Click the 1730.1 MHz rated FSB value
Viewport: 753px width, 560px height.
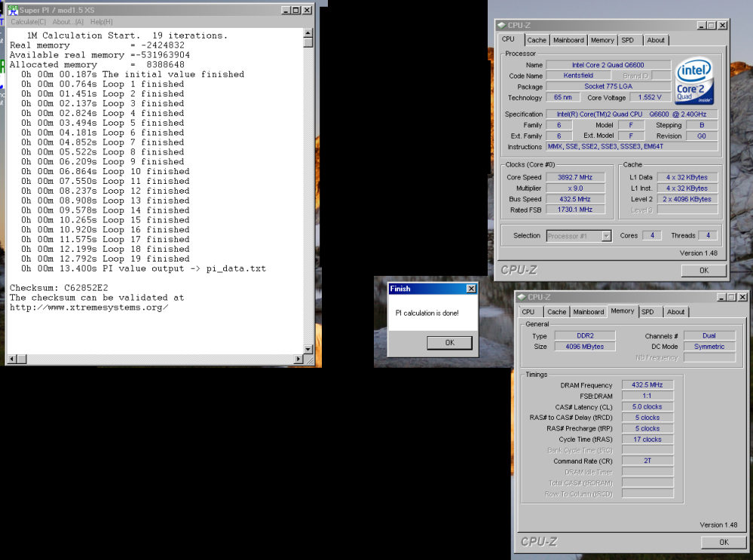pos(575,210)
